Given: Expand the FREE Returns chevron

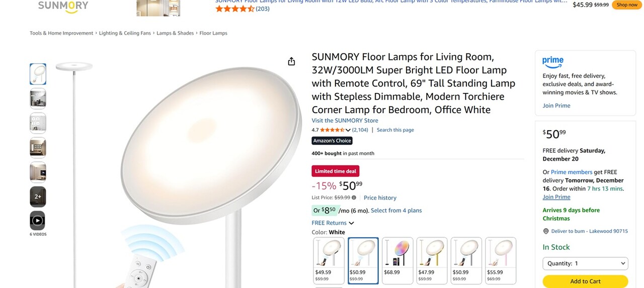Looking at the screenshot, I should point(351,223).
